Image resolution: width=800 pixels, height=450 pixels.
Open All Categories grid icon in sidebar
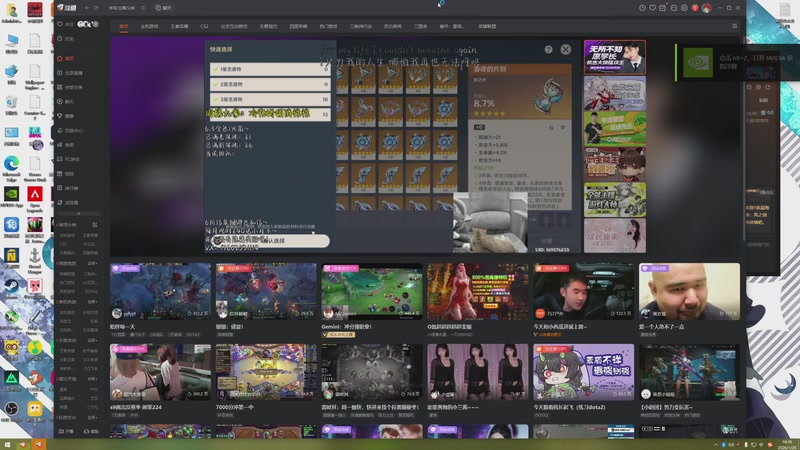tap(70, 87)
